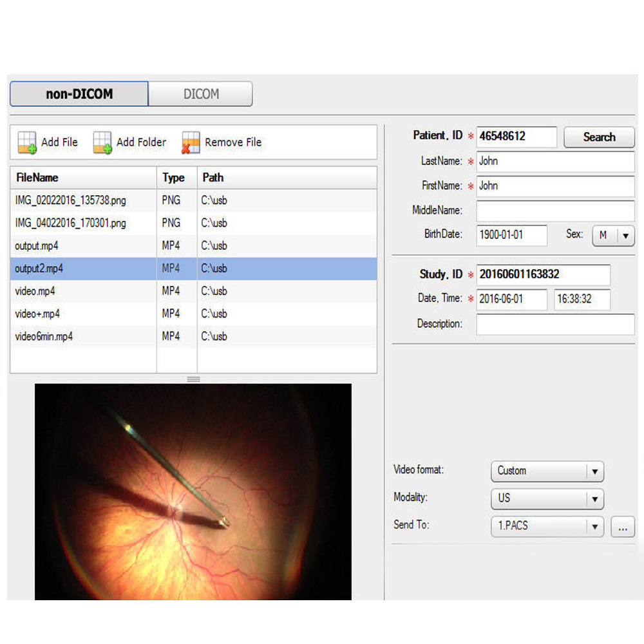Focus the BirthDate field
The height and width of the screenshot is (644, 644).
(x=512, y=235)
